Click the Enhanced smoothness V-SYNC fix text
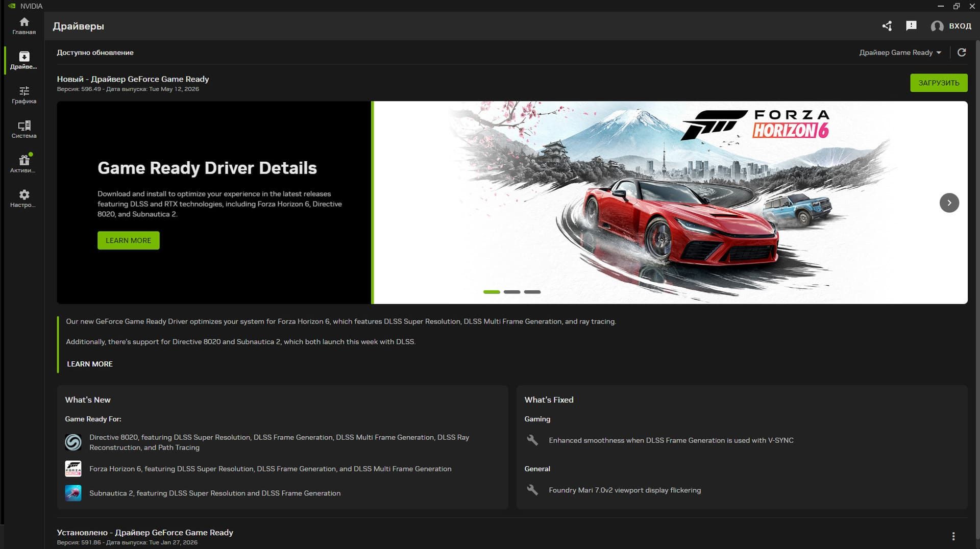Image resolution: width=980 pixels, height=549 pixels. tap(671, 440)
